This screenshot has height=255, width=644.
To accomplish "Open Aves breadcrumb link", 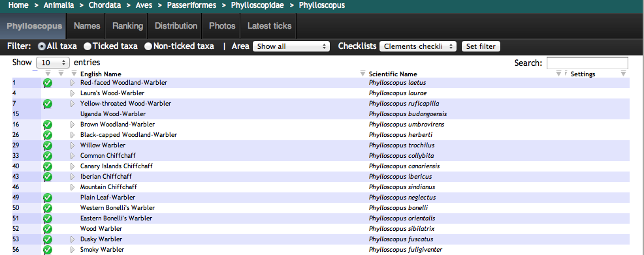I will (143, 5).
